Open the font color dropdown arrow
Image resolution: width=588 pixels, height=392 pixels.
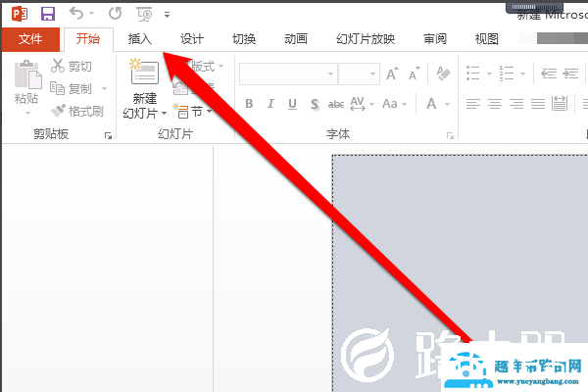coord(447,104)
